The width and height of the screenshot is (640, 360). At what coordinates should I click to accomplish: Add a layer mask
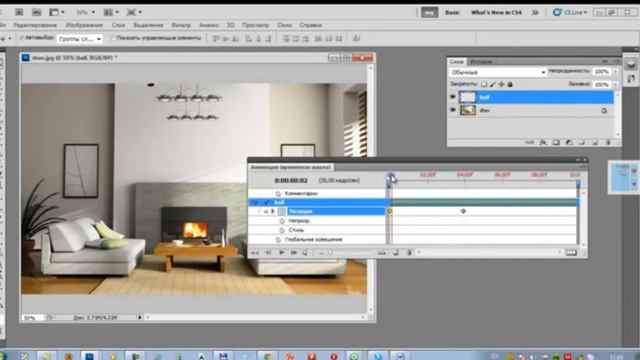tap(556, 142)
